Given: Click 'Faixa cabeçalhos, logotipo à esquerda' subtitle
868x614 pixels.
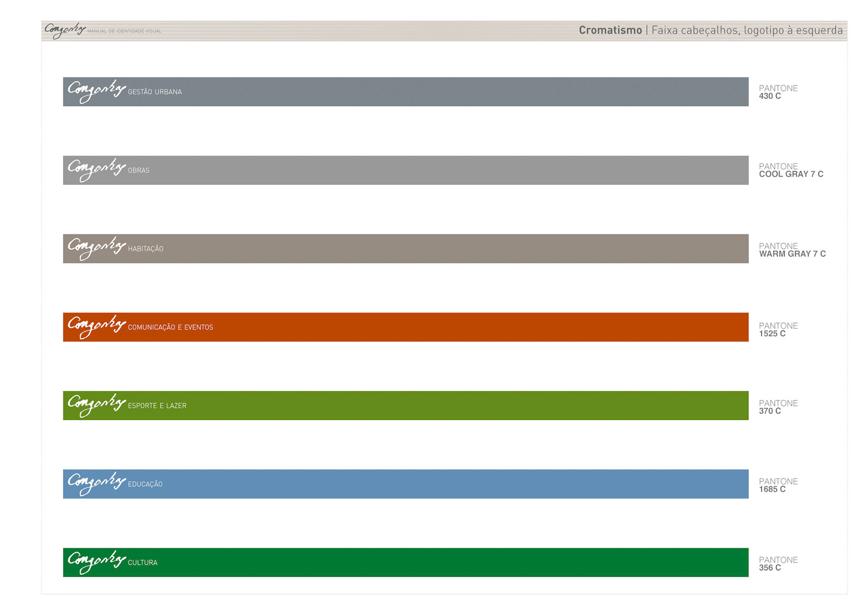Looking at the screenshot, I should [747, 30].
